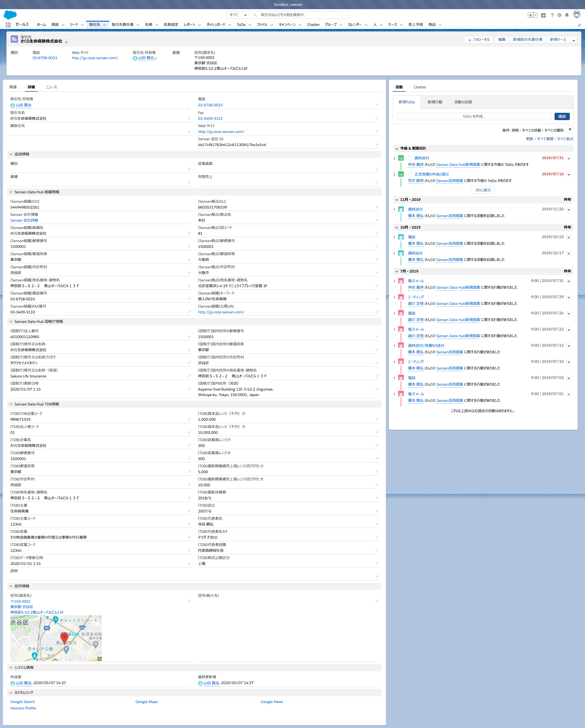
Task: Open the setup gear icon
Action: tap(559, 15)
